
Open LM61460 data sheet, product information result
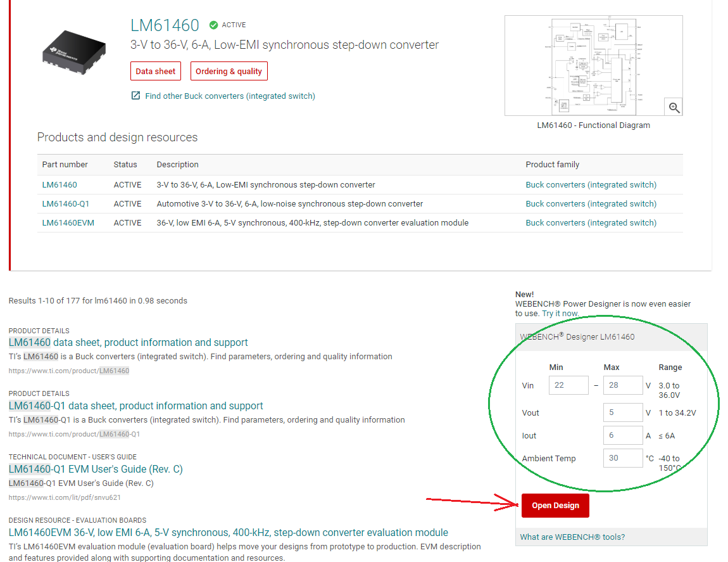coord(128,343)
